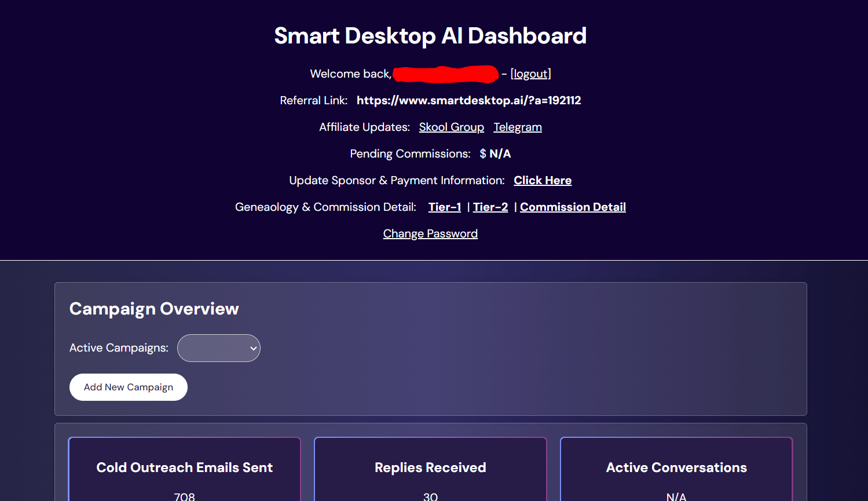Click the Active Conversations card title
Image resolution: width=868 pixels, height=501 pixels.
pos(676,467)
